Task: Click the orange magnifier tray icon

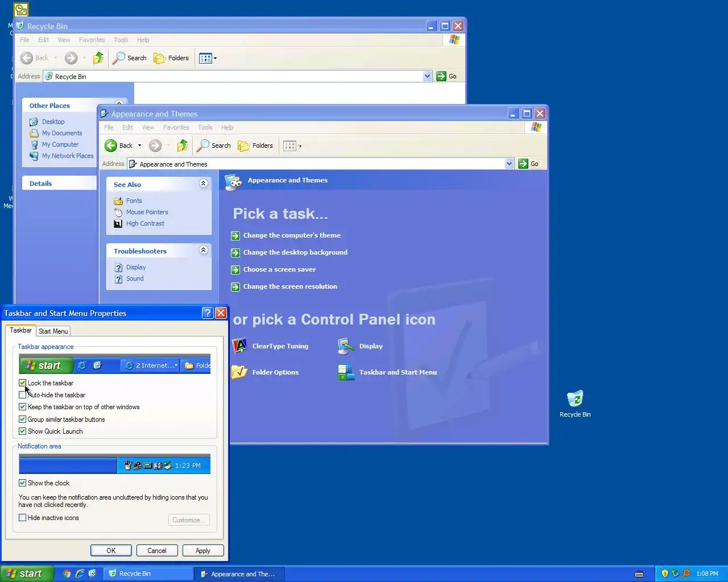Action: 686,573
